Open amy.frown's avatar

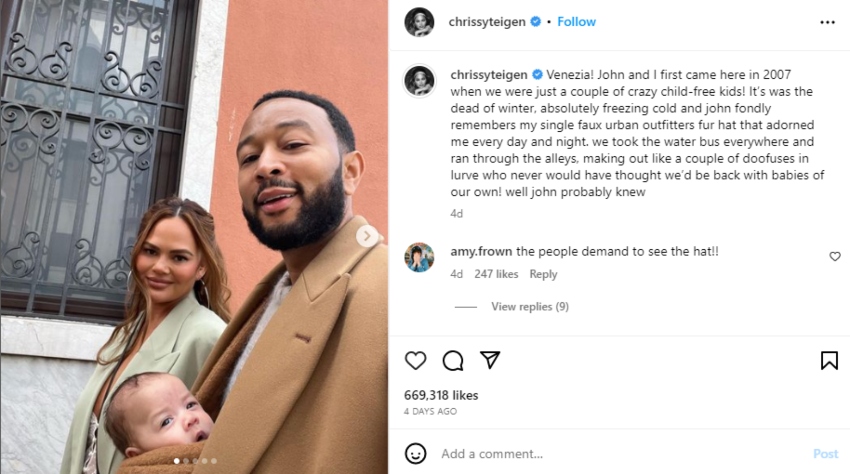419,257
